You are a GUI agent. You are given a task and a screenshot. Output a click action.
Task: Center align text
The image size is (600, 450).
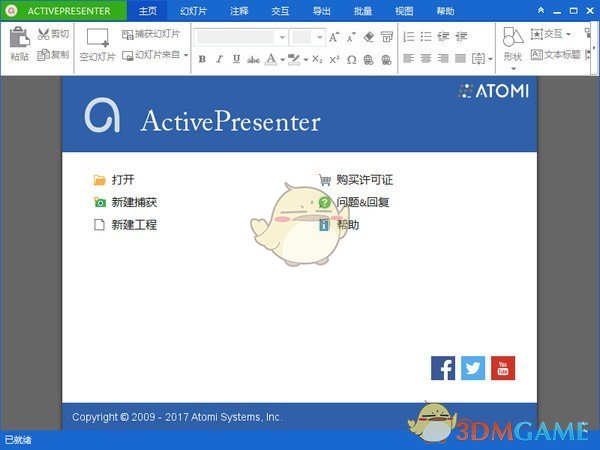click(x=426, y=59)
